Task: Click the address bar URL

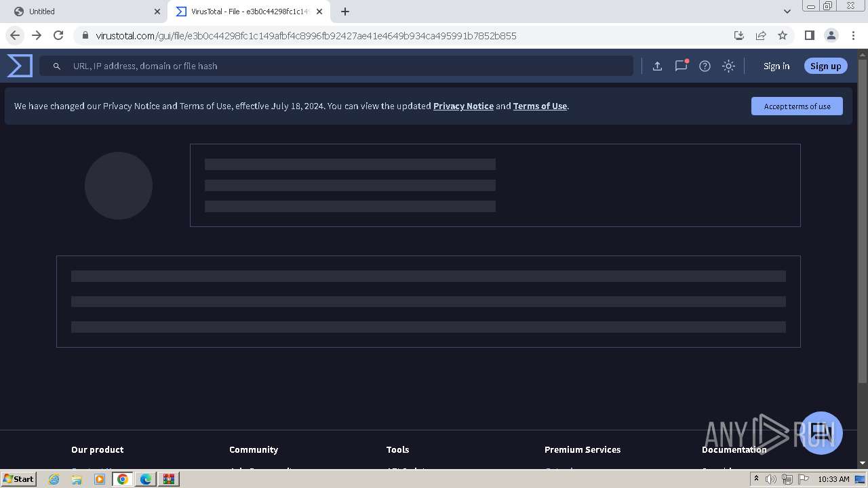Action: (x=306, y=36)
